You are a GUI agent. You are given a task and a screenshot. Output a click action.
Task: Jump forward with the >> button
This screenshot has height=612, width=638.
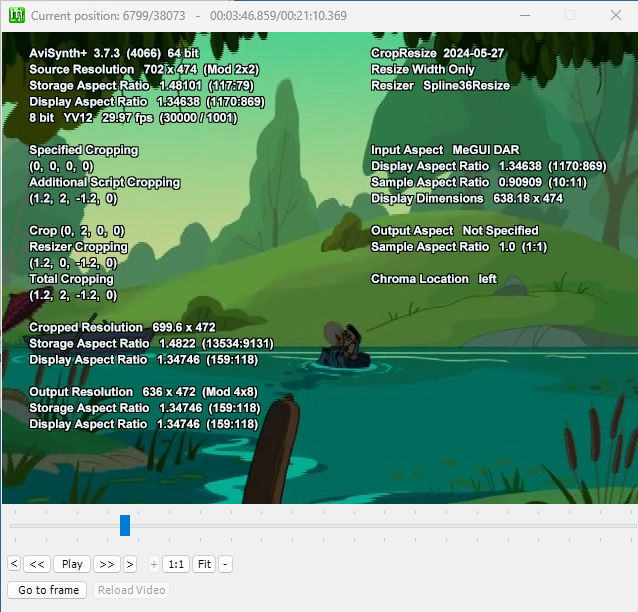107,564
